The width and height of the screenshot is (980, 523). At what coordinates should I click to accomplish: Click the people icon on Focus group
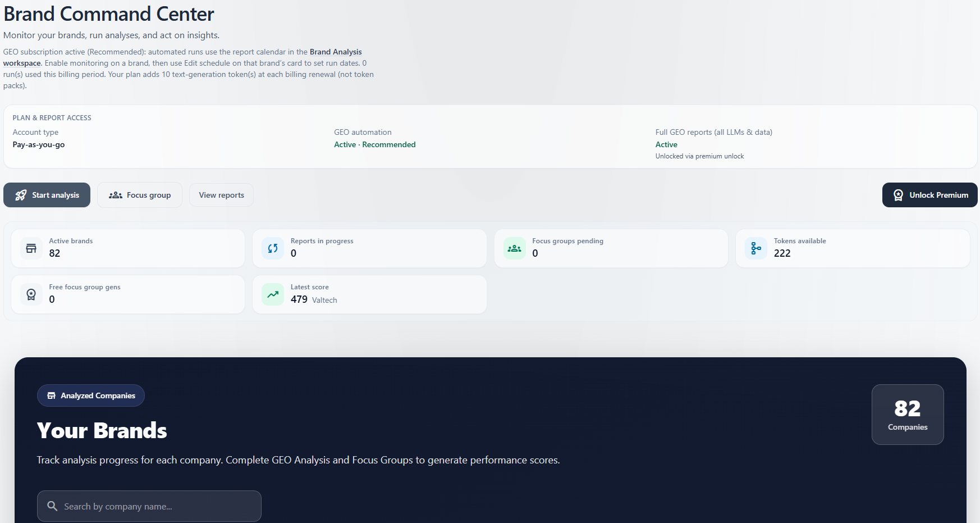(x=116, y=195)
